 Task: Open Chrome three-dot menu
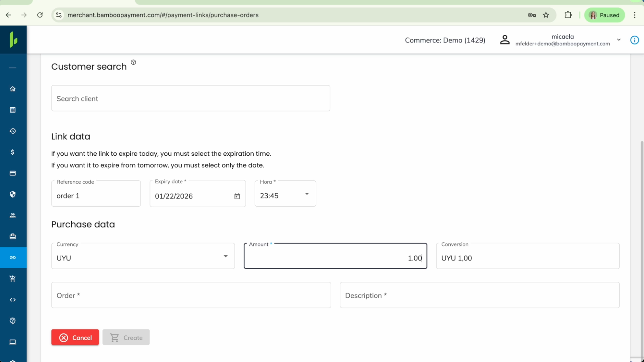coord(635,15)
